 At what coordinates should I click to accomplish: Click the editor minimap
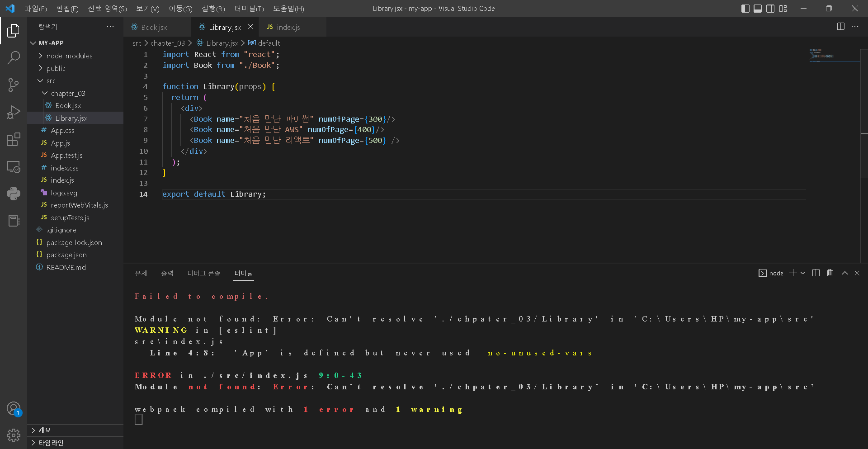835,56
